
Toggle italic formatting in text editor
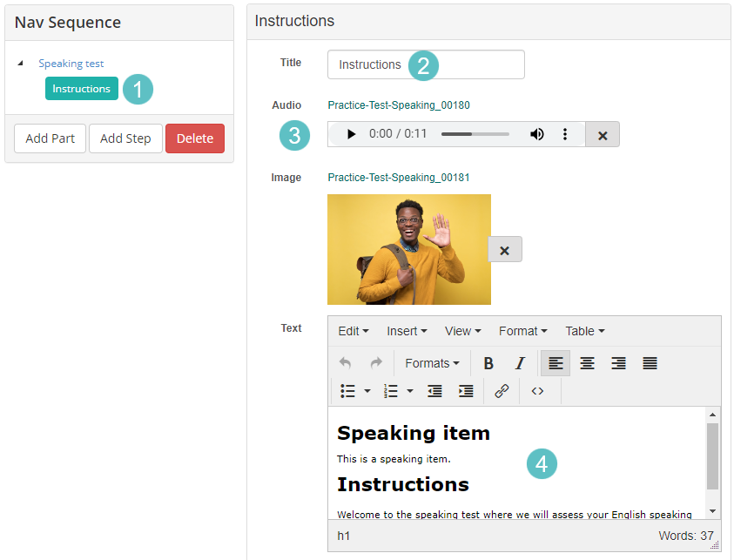520,363
